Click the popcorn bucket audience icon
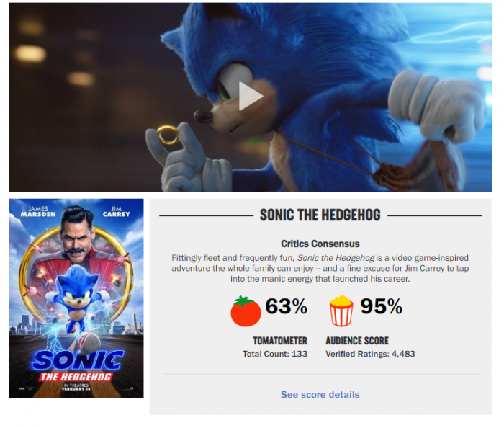Image resolution: width=504 pixels, height=428 pixels. [x=341, y=311]
